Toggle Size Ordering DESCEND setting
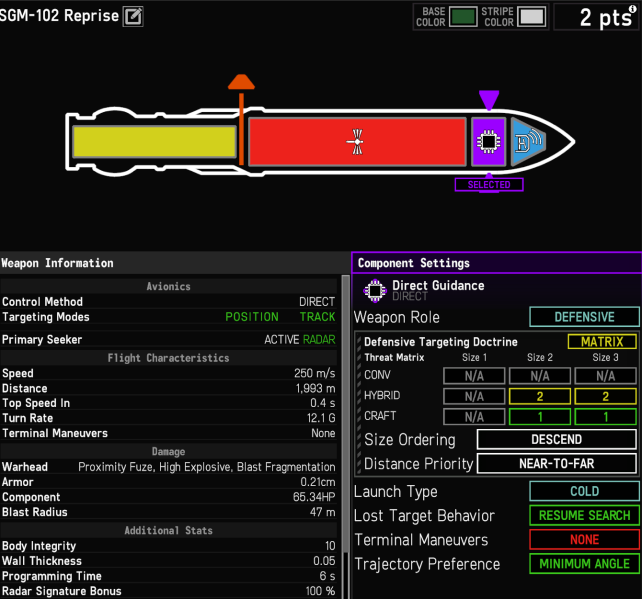Image resolution: width=642 pixels, height=599 pixels. point(556,439)
